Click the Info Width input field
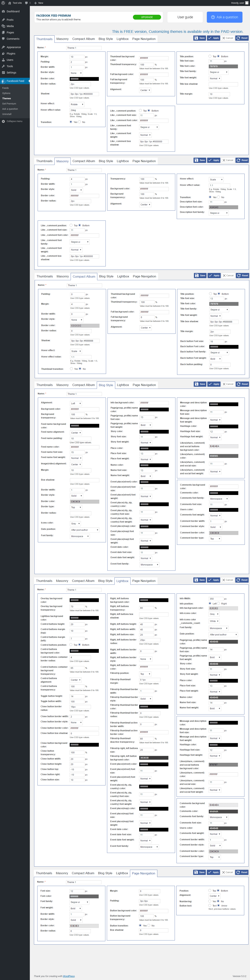 [216, 599]
